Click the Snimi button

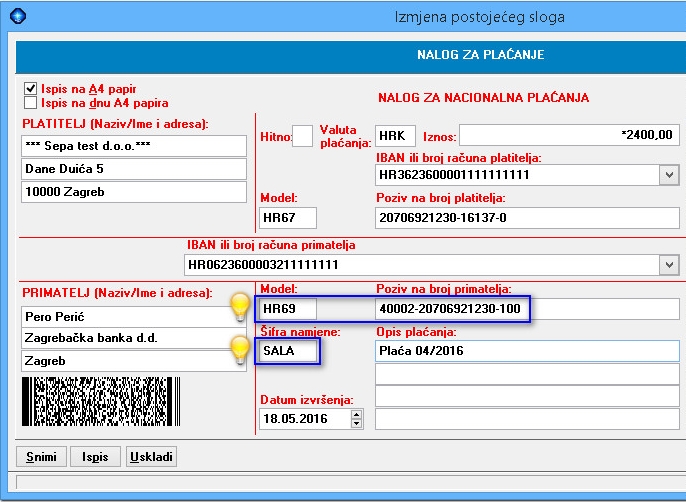click(42, 457)
